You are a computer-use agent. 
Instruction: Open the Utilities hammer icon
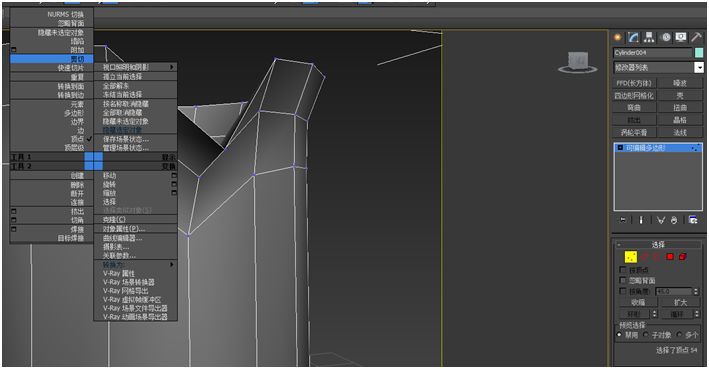697,38
